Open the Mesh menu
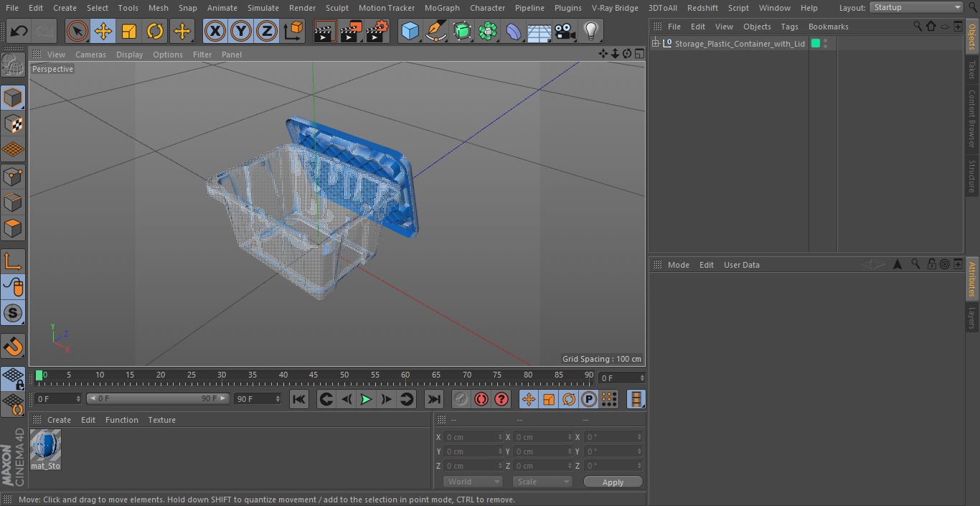The height and width of the screenshot is (506, 980). click(x=158, y=8)
